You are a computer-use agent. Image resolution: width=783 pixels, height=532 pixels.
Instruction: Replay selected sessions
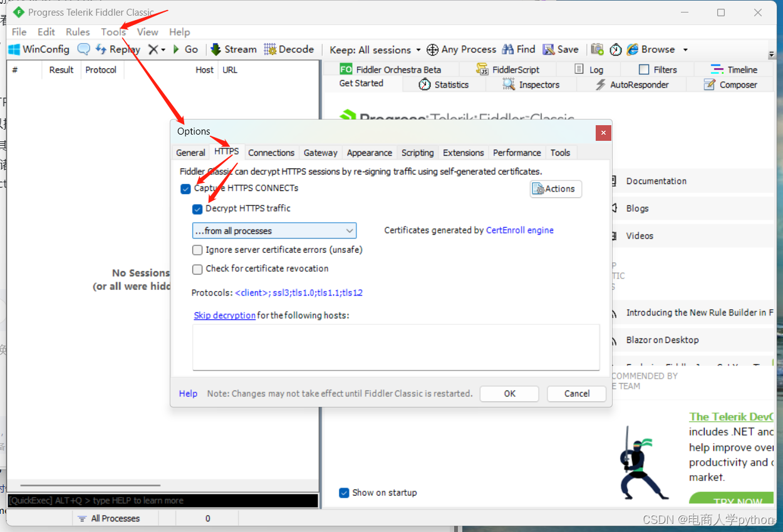(118, 49)
